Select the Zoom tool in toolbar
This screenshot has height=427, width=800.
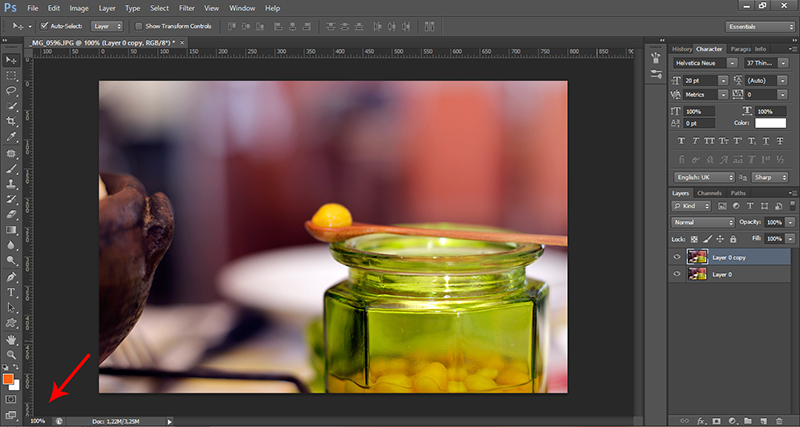[11, 355]
